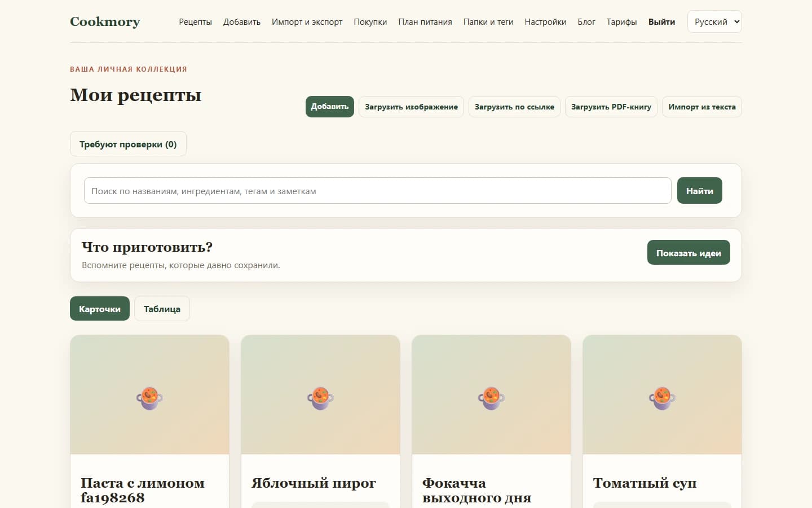Open Настройки from the top navigation
This screenshot has width=812, height=508.
545,22
